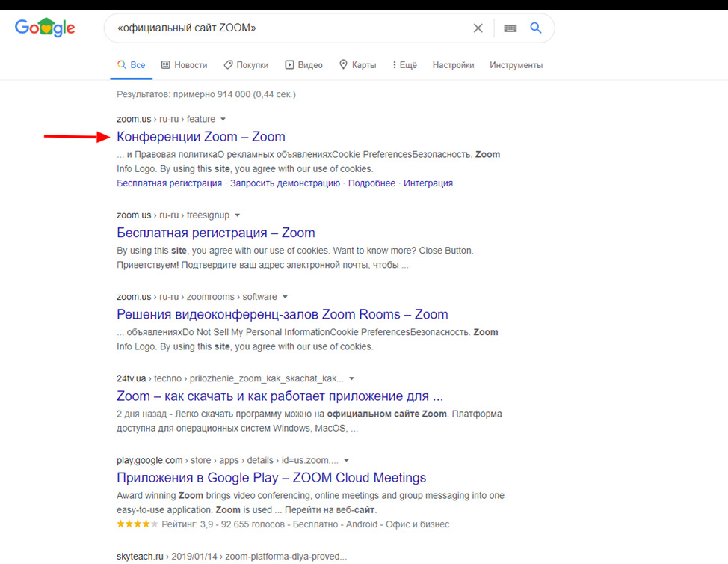Click the skyteach.ru › 2019/01/14 breadcrumb
This screenshot has width=728, height=564.
pos(232,556)
